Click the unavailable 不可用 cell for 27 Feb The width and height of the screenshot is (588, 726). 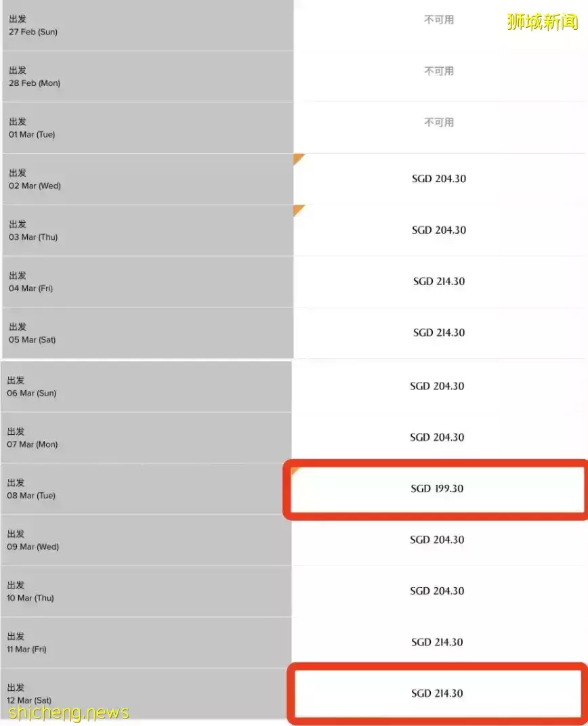(x=439, y=20)
